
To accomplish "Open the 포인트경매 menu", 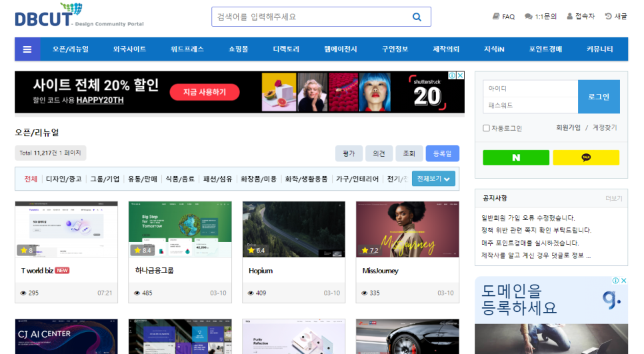I will click(545, 49).
